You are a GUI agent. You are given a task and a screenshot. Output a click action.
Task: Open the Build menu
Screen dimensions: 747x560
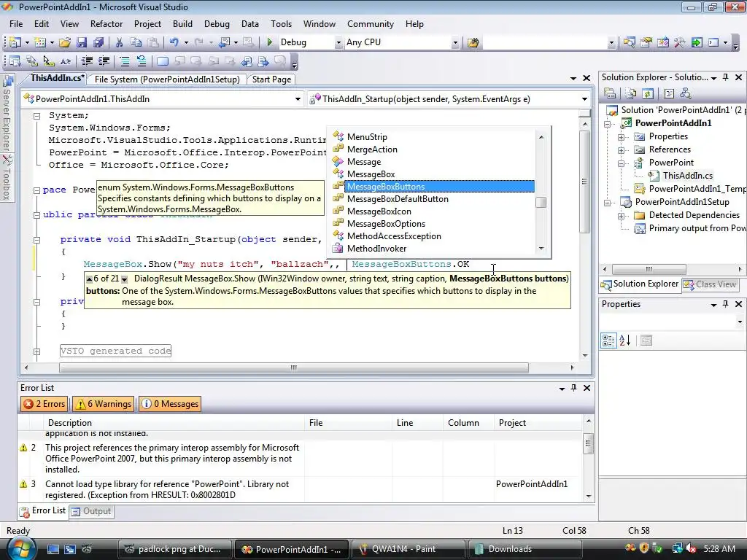click(x=182, y=24)
